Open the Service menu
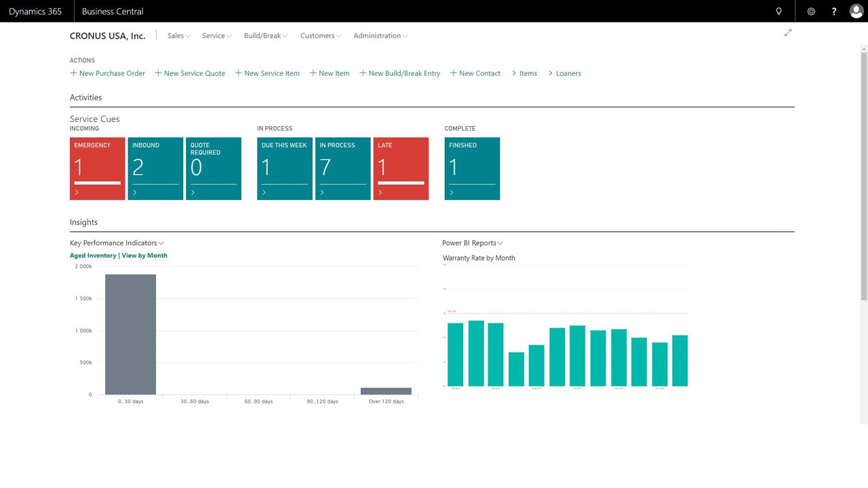The width and height of the screenshot is (868, 488). [217, 36]
